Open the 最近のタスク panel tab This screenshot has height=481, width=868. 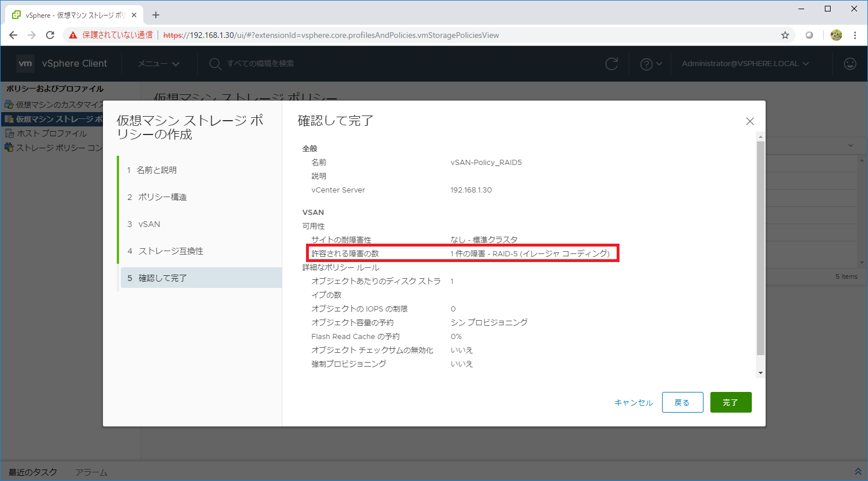tap(33, 472)
